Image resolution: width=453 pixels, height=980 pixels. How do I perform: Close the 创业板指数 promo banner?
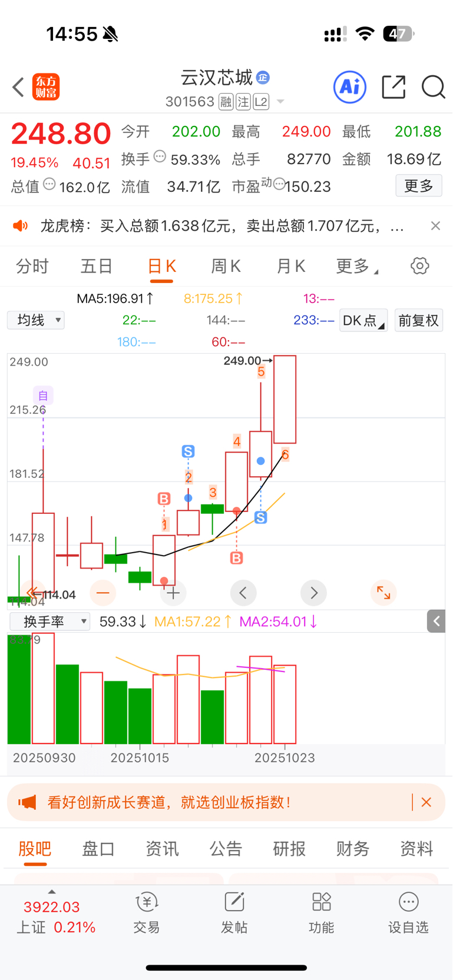[x=426, y=802]
